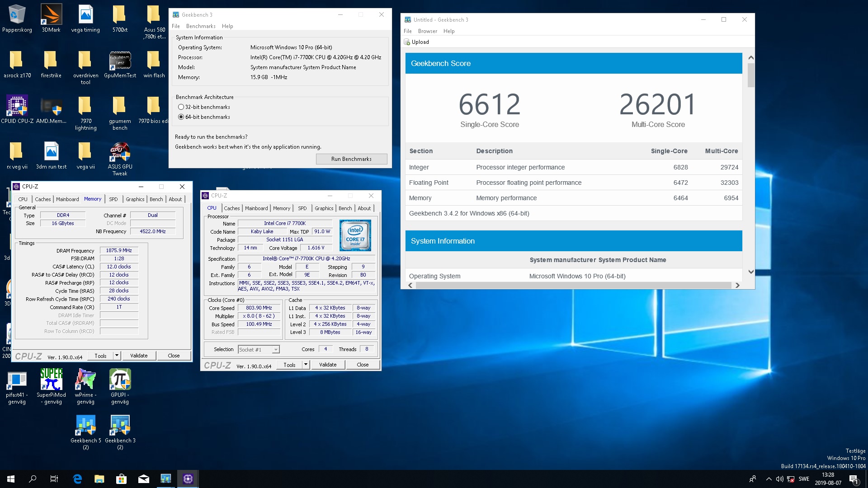Image resolution: width=868 pixels, height=488 pixels.
Task: Open the Geekbench 3 (2) desktop shortcut
Action: point(120,432)
